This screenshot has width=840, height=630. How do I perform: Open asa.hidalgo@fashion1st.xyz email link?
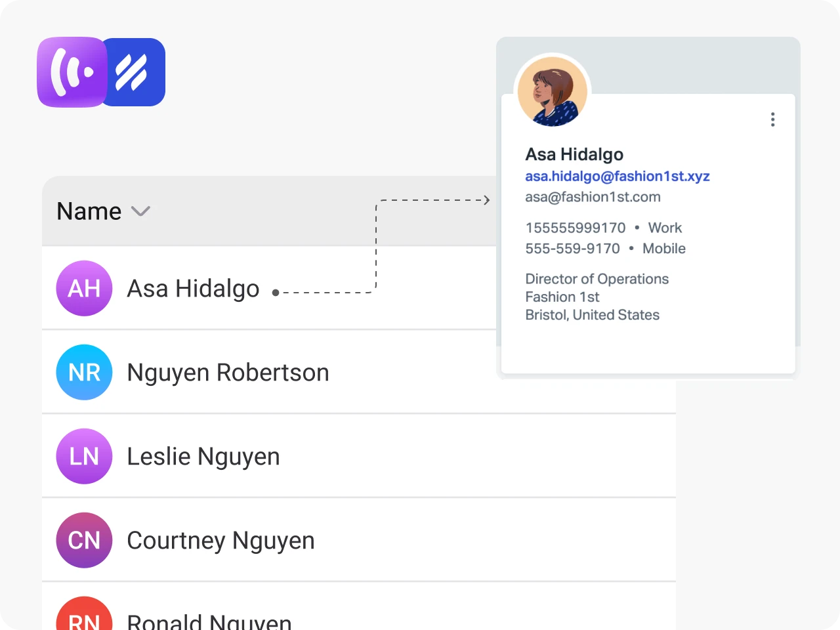pos(618,176)
